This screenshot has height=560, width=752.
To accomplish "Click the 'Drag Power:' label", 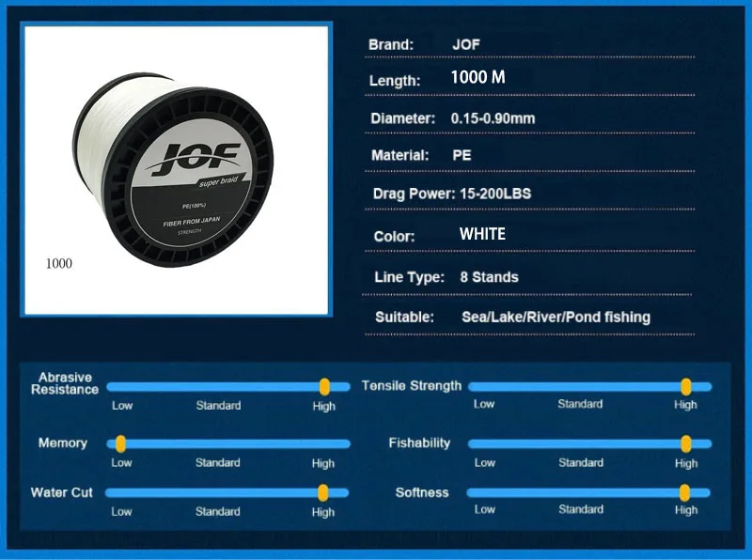I will point(414,194).
